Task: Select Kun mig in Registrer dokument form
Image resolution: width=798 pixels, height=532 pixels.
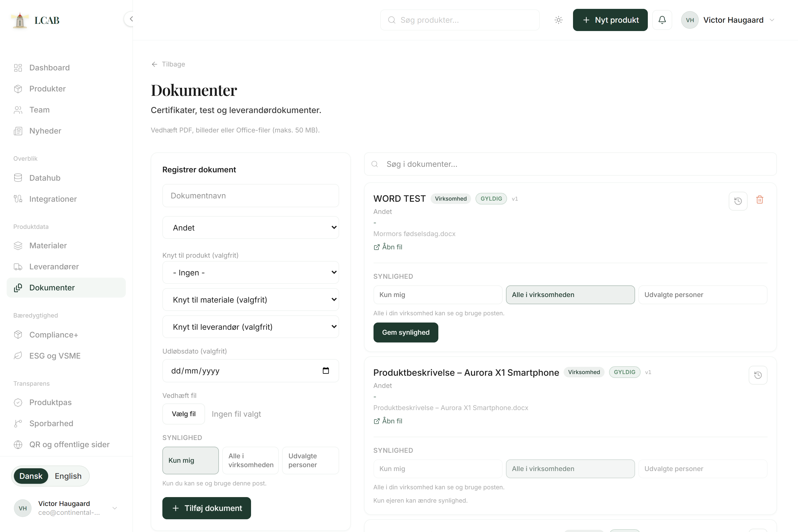Action: (x=190, y=460)
